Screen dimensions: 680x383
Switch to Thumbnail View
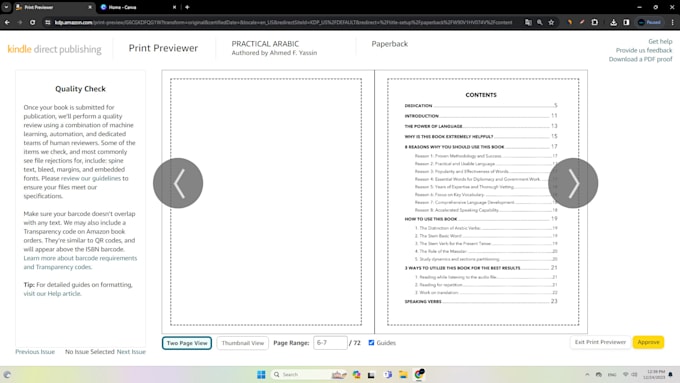(x=242, y=343)
